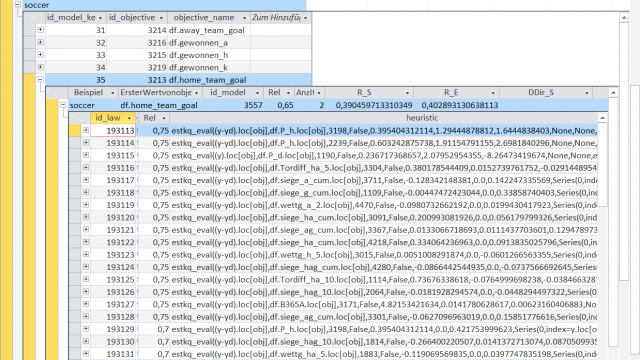Screen dimensions: 640x360
Task: Expand law row 193118
Action: pyautogui.click(x=86, y=192)
